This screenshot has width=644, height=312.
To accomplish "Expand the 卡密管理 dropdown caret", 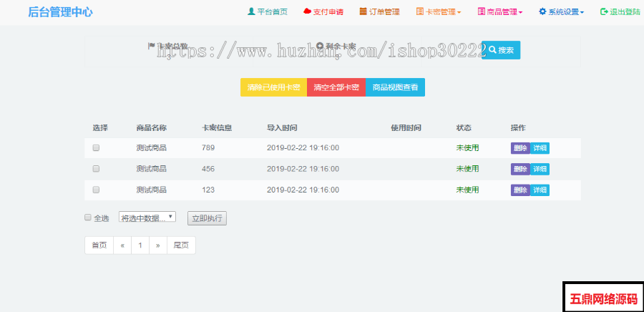I will (x=459, y=12).
